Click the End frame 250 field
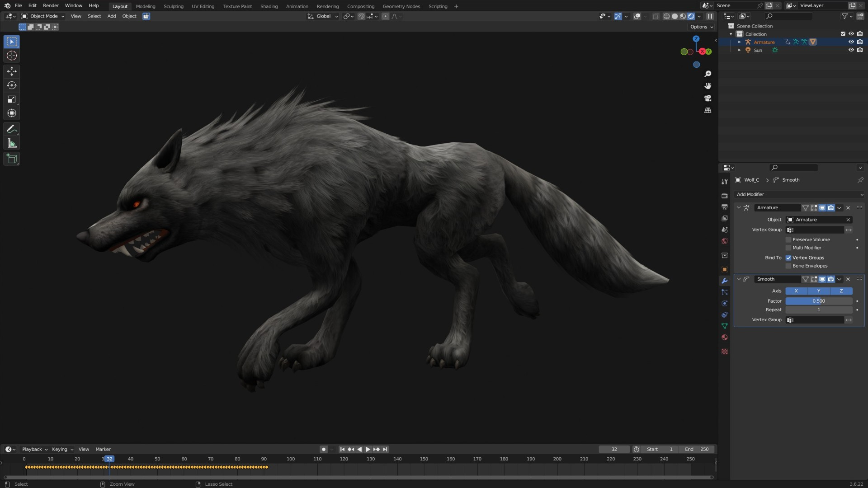The width and height of the screenshot is (868, 488). click(697, 450)
